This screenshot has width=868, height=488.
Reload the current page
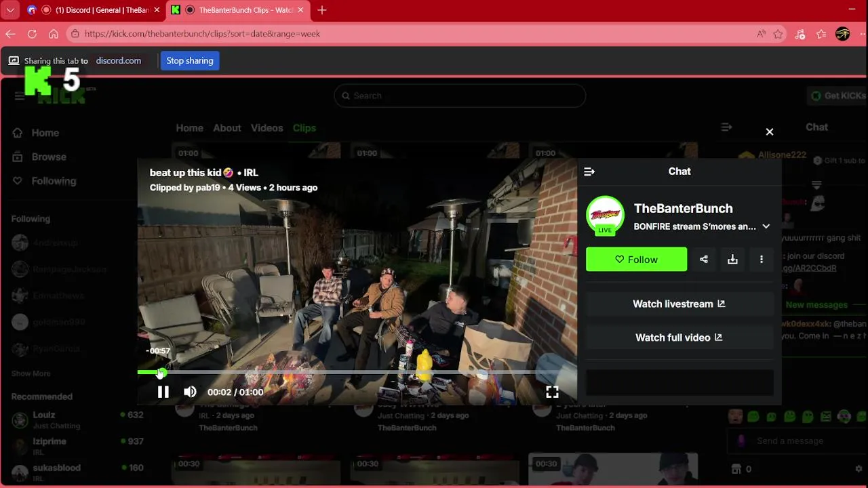[32, 34]
